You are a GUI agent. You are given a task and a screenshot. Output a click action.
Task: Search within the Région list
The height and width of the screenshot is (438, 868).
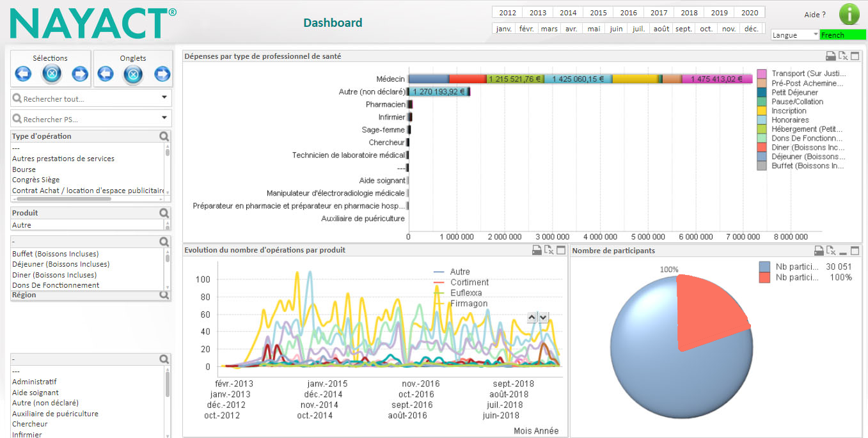coord(164,295)
